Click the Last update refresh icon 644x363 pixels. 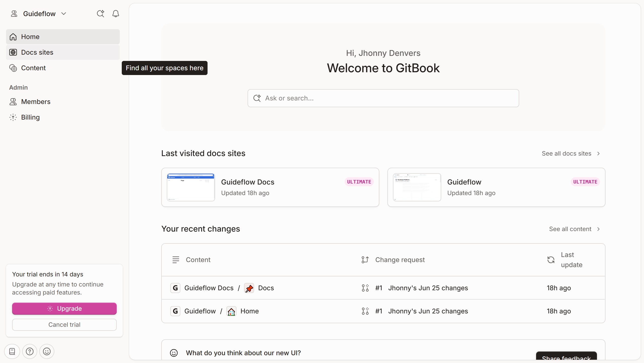[551, 260]
